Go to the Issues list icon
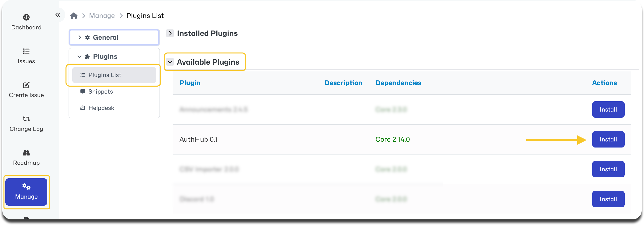 click(26, 51)
